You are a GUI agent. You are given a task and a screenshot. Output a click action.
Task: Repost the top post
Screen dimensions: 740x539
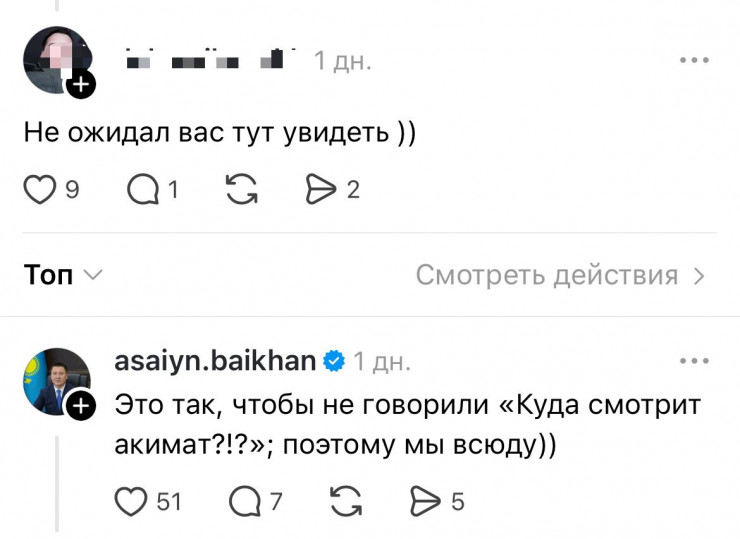tap(242, 189)
